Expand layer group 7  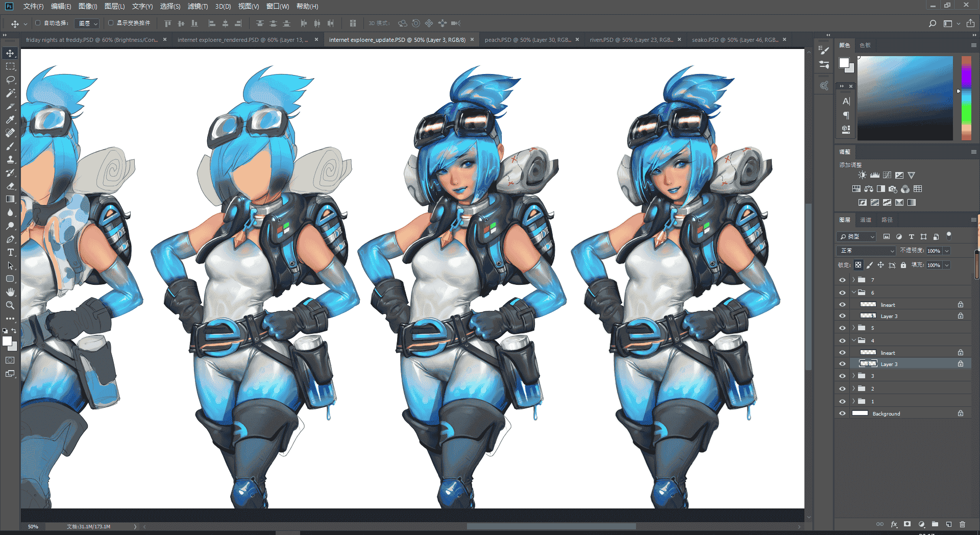click(853, 280)
